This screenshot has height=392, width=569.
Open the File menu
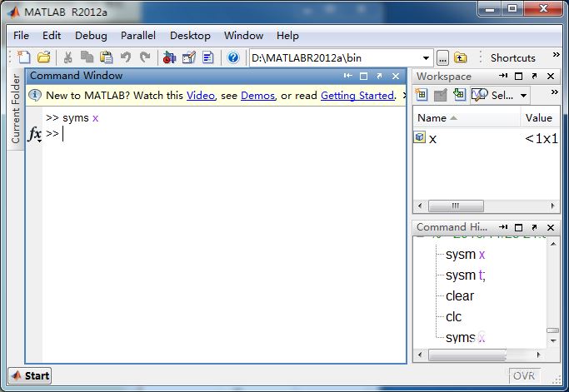click(x=21, y=36)
